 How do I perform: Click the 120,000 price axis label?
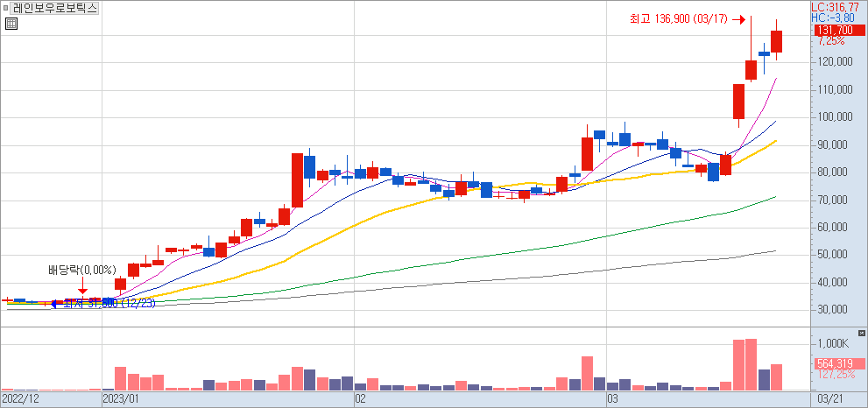(836, 62)
